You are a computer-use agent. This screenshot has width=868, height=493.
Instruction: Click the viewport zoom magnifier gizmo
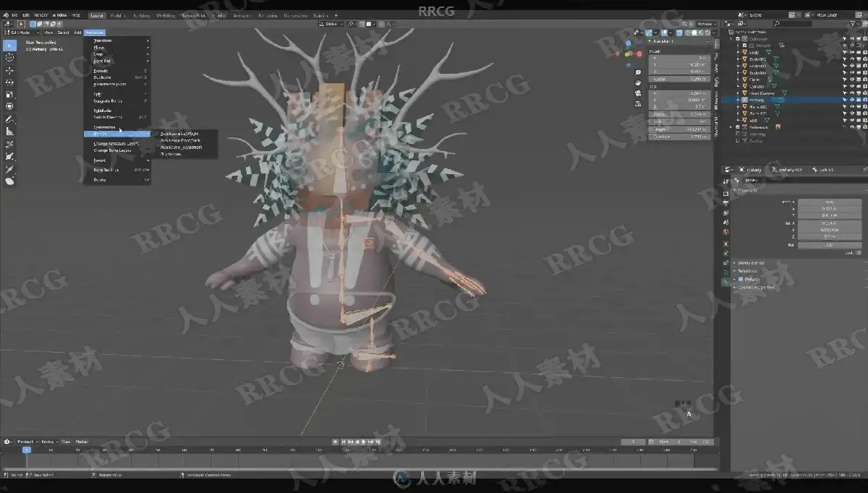coord(638,72)
